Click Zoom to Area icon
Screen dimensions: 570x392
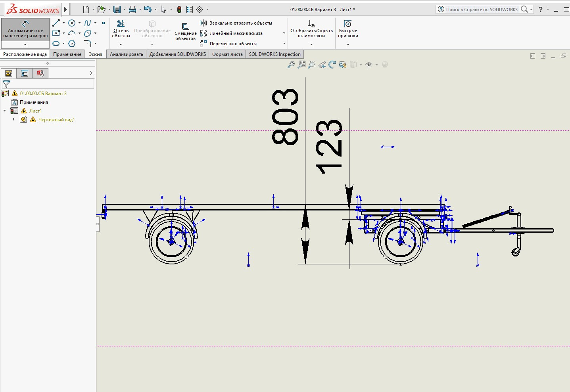click(x=301, y=65)
